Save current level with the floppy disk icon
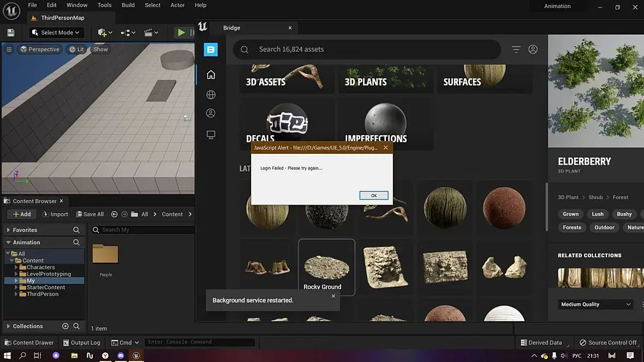 (x=11, y=32)
